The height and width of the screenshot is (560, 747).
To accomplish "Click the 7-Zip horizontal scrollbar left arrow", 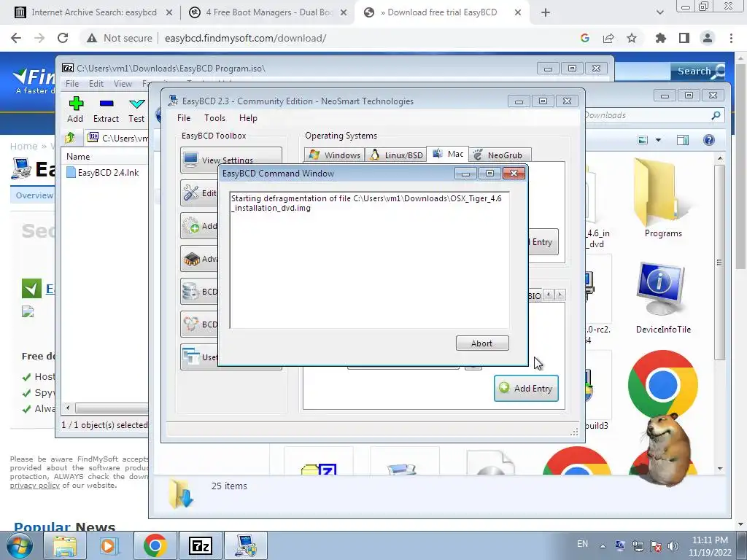I will tap(68, 408).
